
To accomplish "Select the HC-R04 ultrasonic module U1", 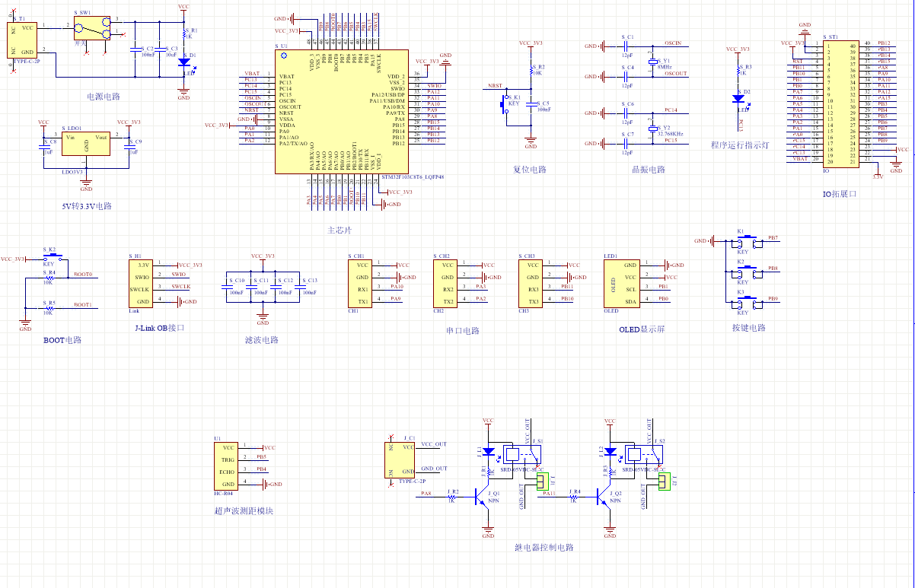I will coord(227,466).
